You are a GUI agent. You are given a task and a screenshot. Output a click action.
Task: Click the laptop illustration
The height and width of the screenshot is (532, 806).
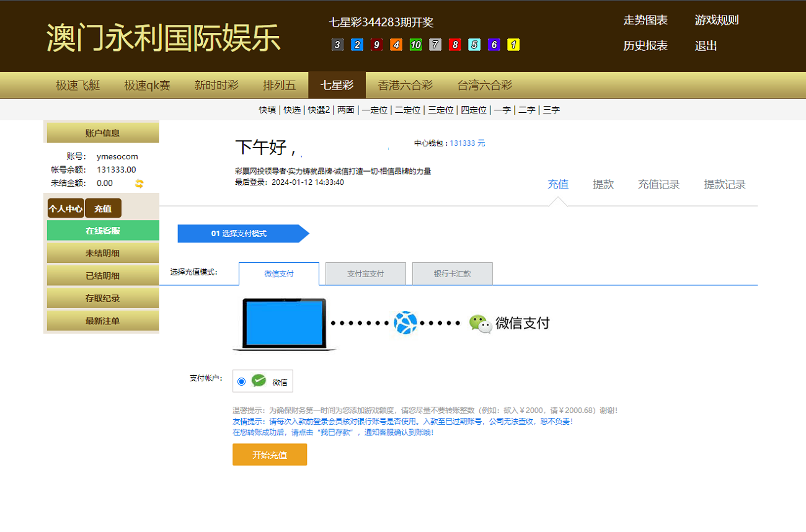[284, 324]
